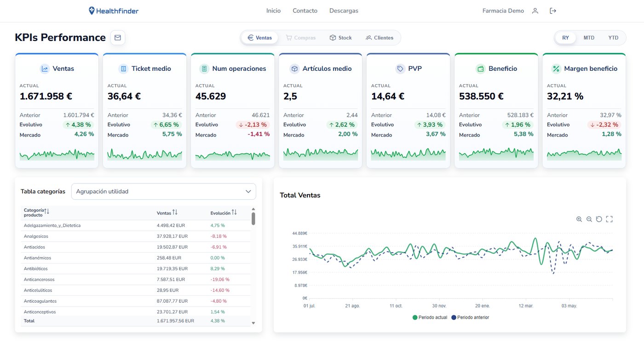
Task: Select the Anticoagulantes category row
Action: coord(136,301)
